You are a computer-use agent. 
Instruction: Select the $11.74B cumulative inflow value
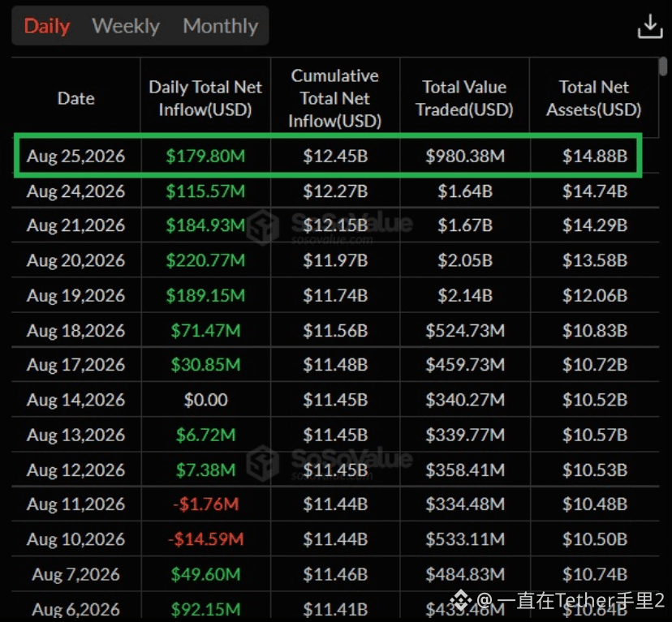[335, 295]
